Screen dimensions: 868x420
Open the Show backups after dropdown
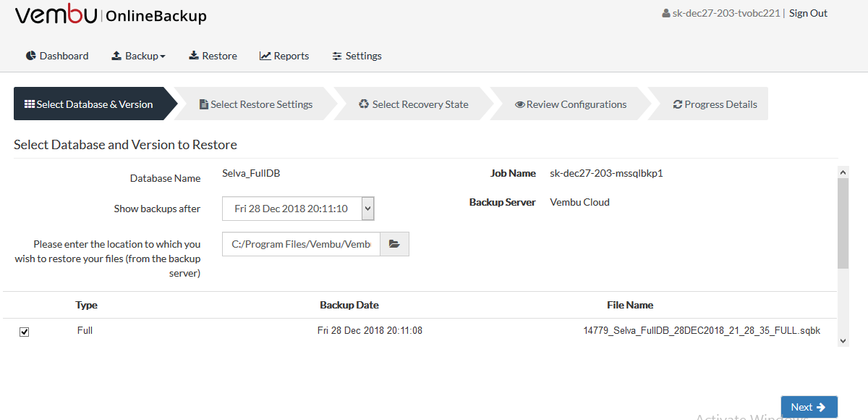(298, 209)
